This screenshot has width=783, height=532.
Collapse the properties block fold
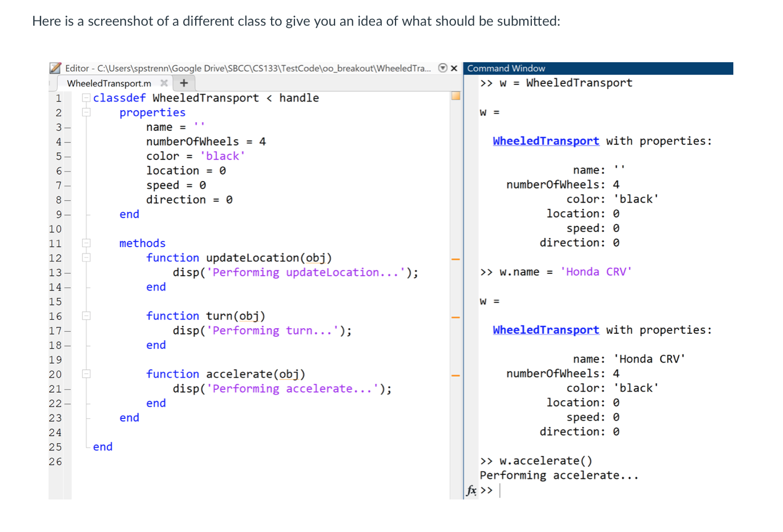(86, 112)
